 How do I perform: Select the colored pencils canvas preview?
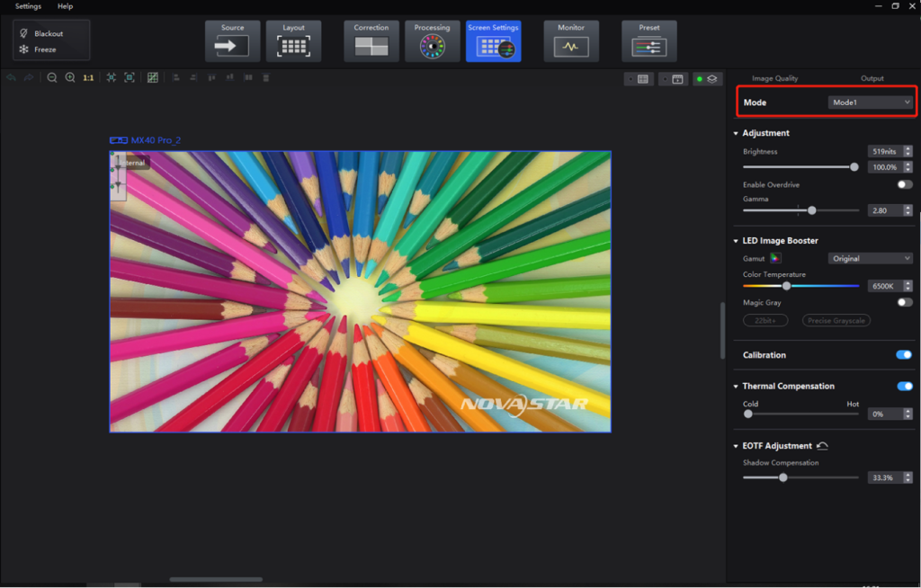[360, 292]
